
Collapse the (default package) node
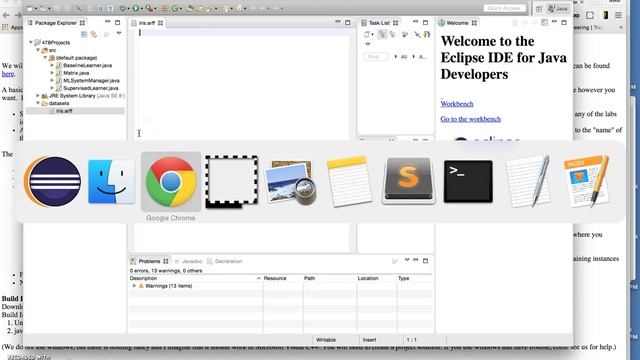point(45,58)
